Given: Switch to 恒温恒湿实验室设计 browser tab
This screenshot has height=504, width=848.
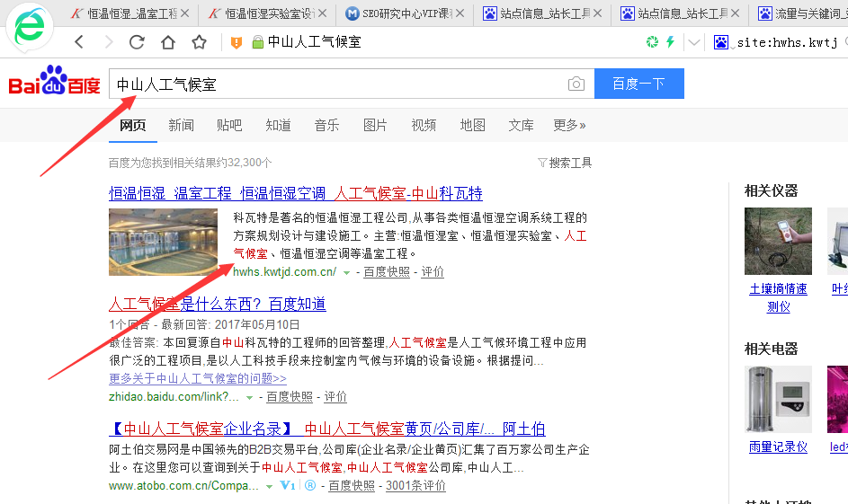Looking at the screenshot, I should pyautogui.click(x=266, y=13).
